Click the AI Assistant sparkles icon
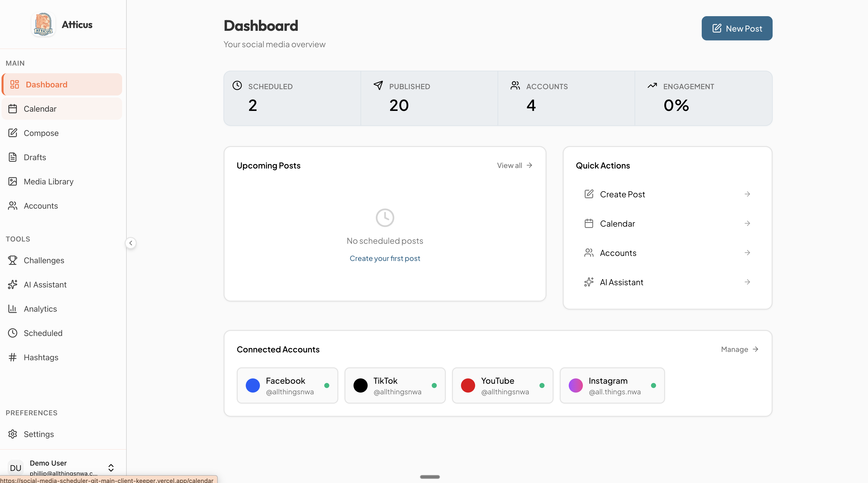Screen dimensions: 868x483 pos(13,285)
